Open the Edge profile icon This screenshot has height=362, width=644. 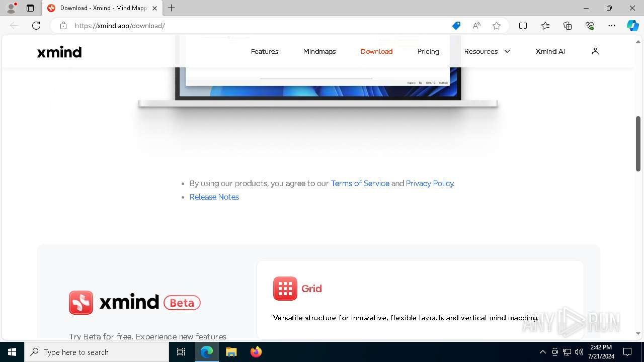[x=11, y=8]
